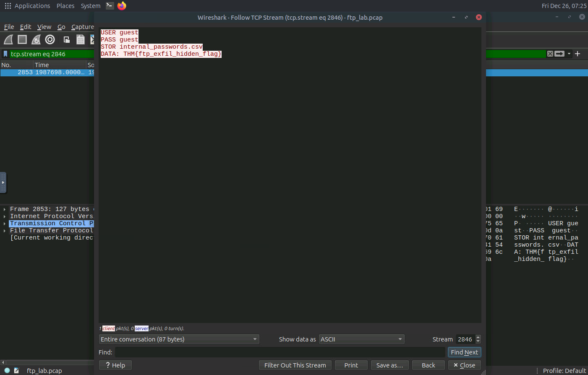
Task: Click the horizontal scrollbar left arrow
Action: 3,362
